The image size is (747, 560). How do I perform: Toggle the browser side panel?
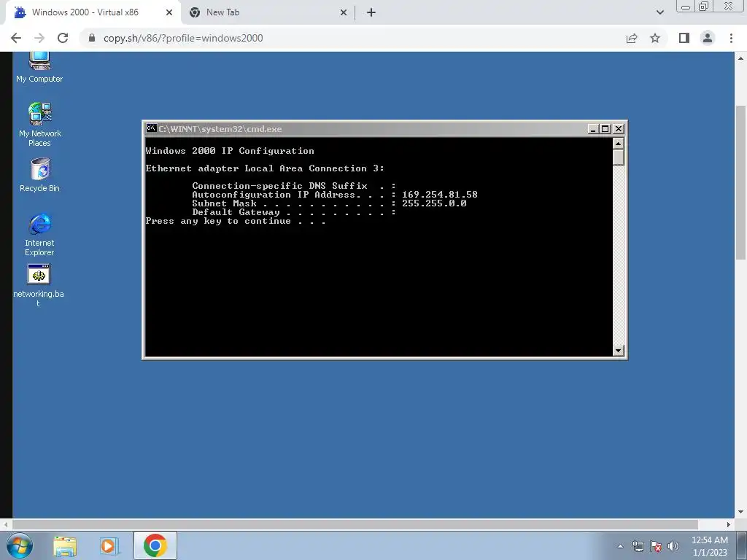[684, 38]
